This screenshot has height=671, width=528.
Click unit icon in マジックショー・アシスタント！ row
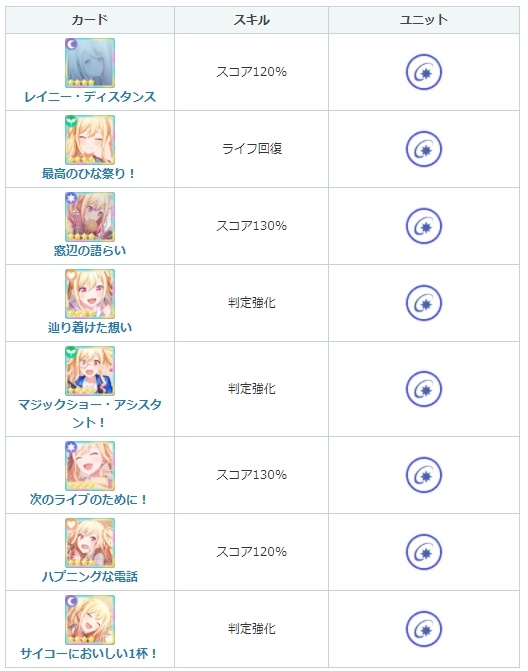click(424, 389)
